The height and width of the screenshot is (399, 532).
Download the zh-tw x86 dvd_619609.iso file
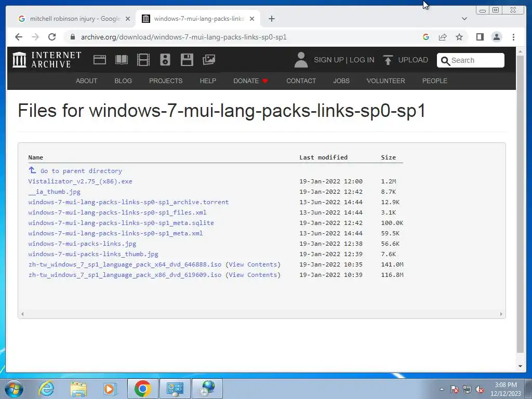[125, 275]
